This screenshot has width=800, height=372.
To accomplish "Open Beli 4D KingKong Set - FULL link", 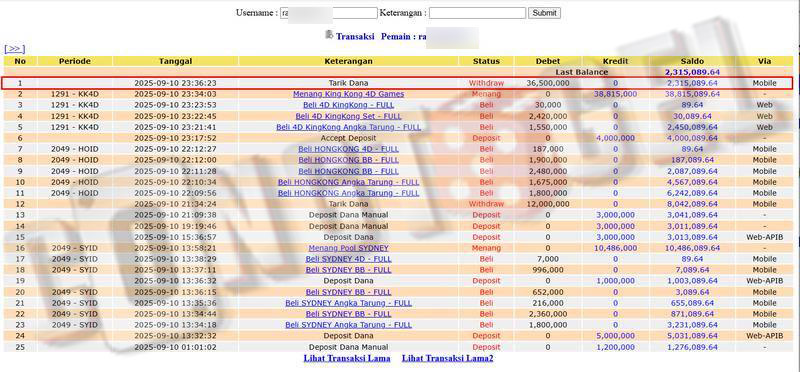I will click(x=348, y=116).
